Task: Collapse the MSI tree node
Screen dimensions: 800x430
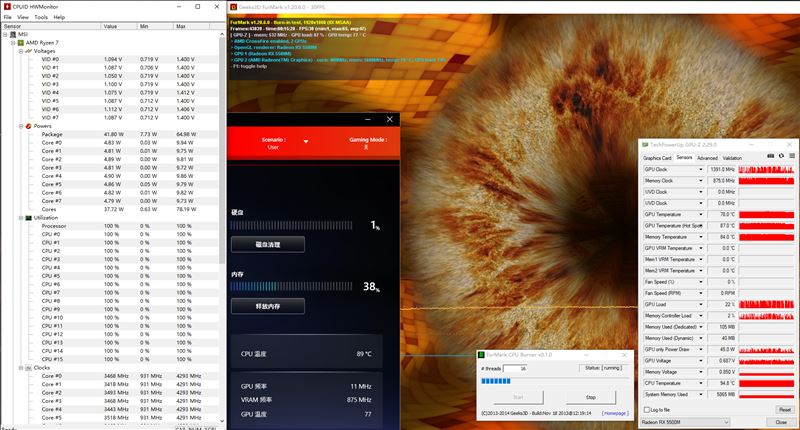Action: click(x=5, y=34)
